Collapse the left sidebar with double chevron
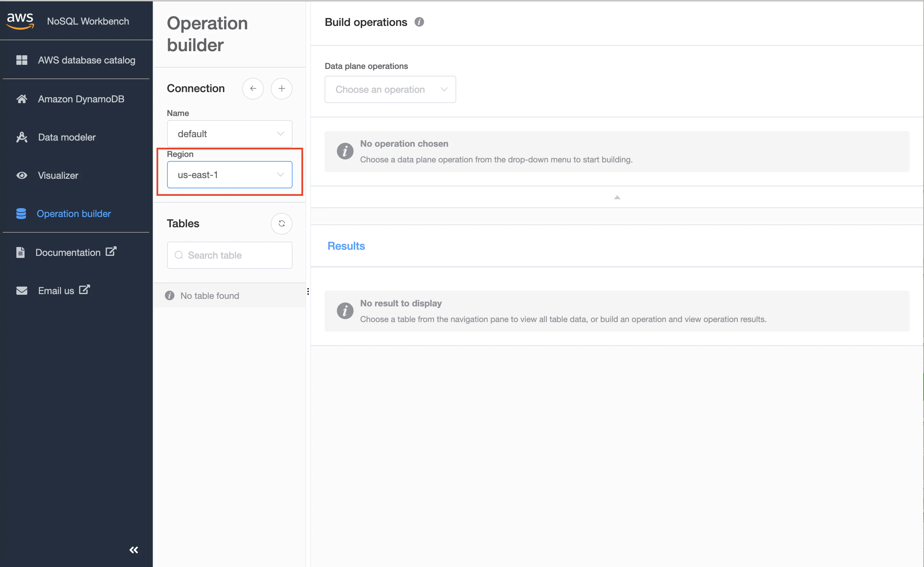Screen dimensions: 924x567 click(x=134, y=550)
